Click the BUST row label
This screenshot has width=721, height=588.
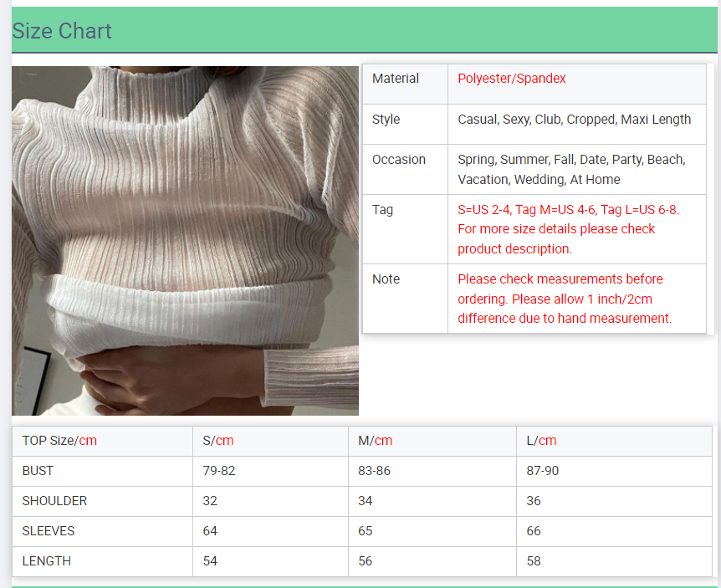click(x=38, y=471)
